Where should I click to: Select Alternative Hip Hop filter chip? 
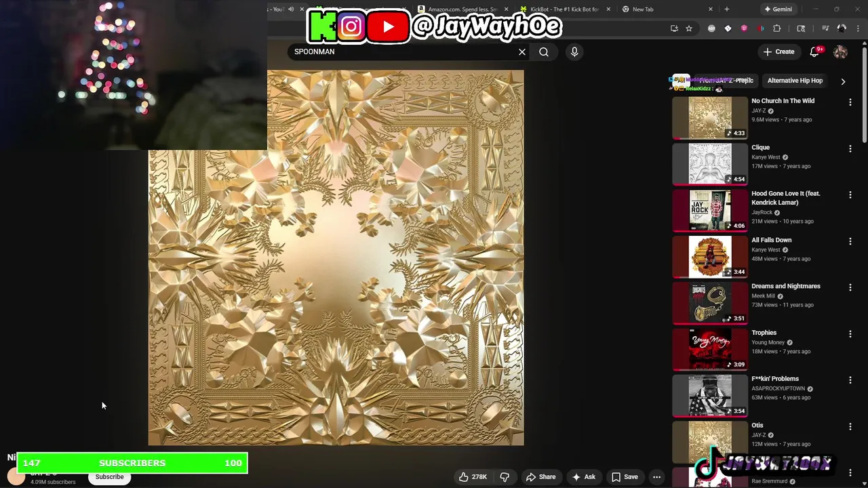point(795,81)
